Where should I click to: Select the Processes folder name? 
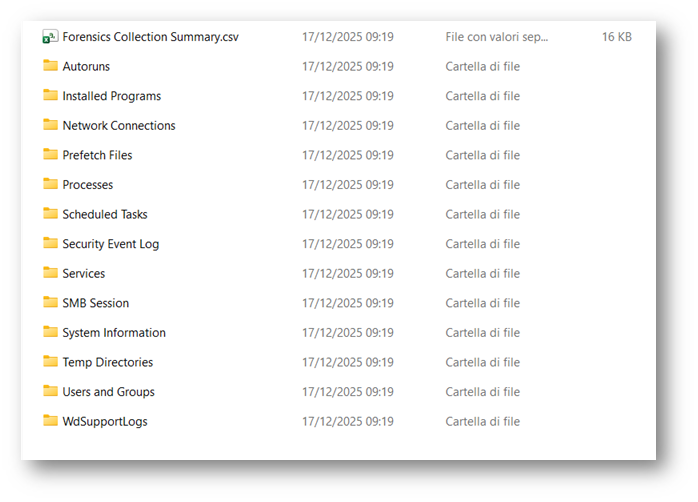pos(88,185)
